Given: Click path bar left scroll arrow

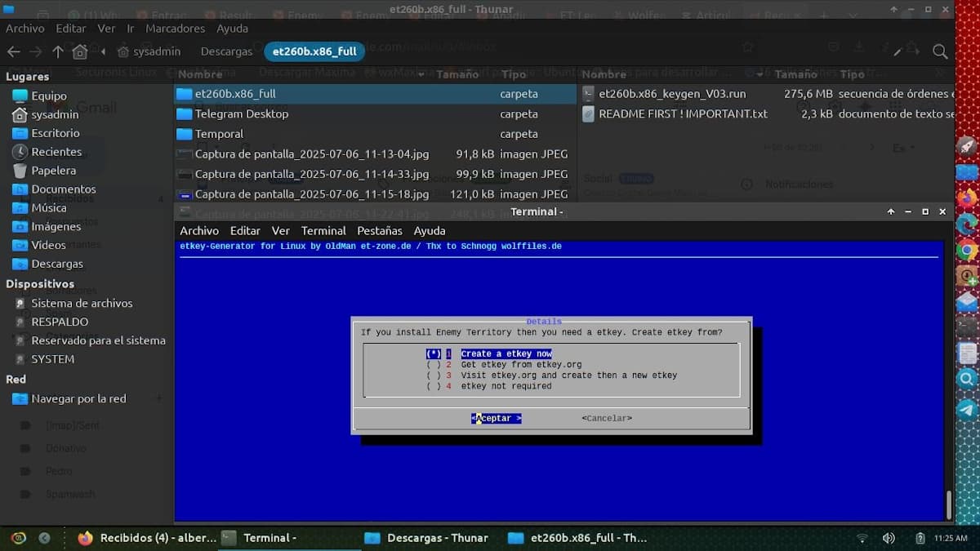Looking at the screenshot, I should coord(103,51).
